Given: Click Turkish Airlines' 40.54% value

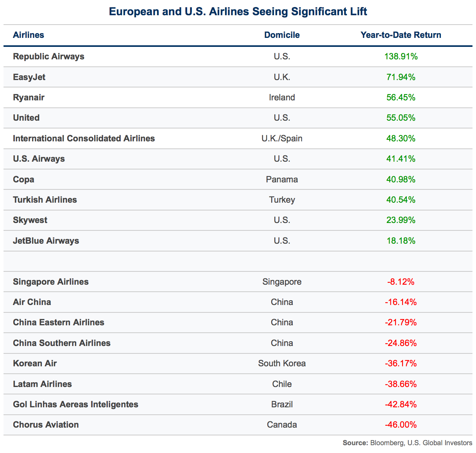Looking at the screenshot, I should coord(401,200).
